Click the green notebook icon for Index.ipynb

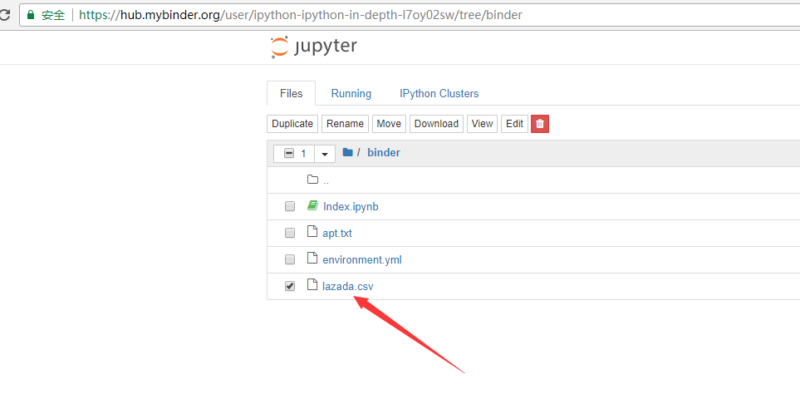coord(312,206)
